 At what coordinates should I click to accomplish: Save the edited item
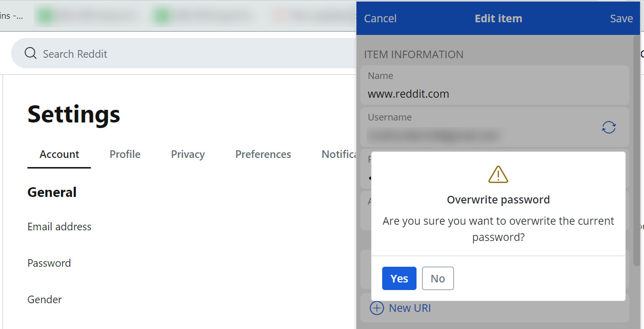621,18
